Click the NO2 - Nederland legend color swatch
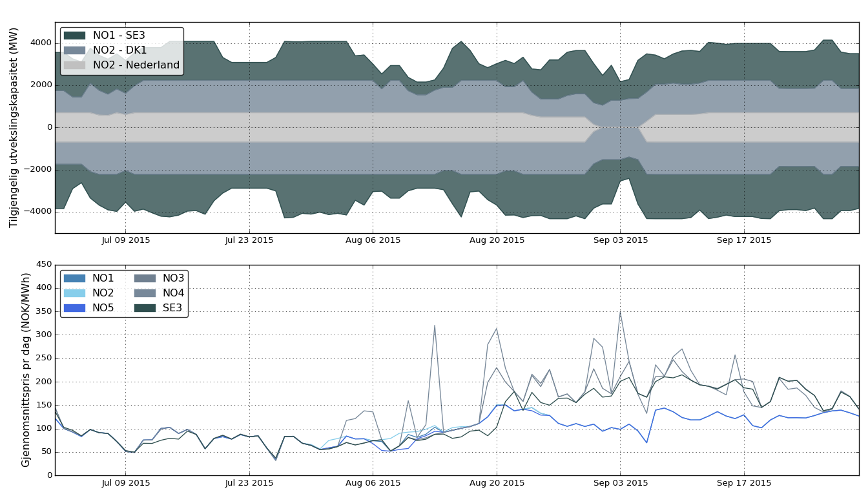This screenshot has width=868, height=496. (x=74, y=65)
